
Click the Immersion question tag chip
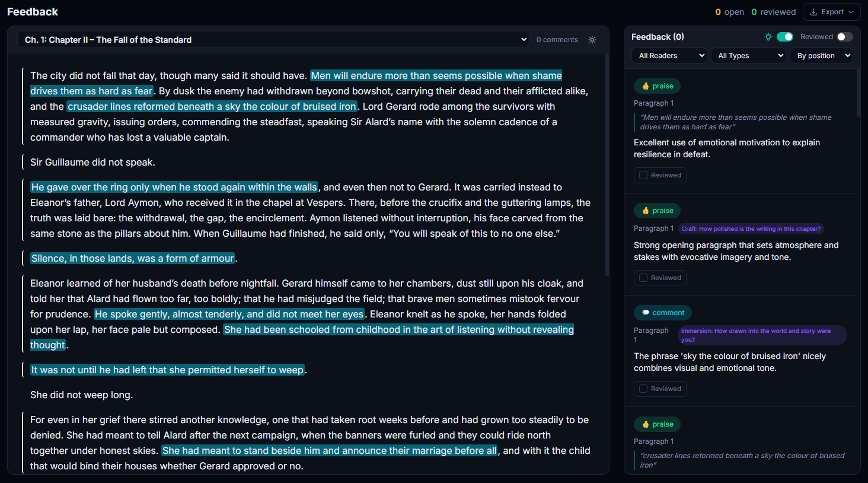point(762,335)
